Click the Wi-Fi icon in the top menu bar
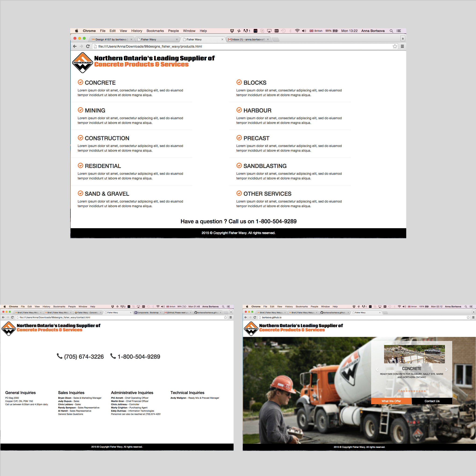The height and width of the screenshot is (476, 476). [x=297, y=31]
